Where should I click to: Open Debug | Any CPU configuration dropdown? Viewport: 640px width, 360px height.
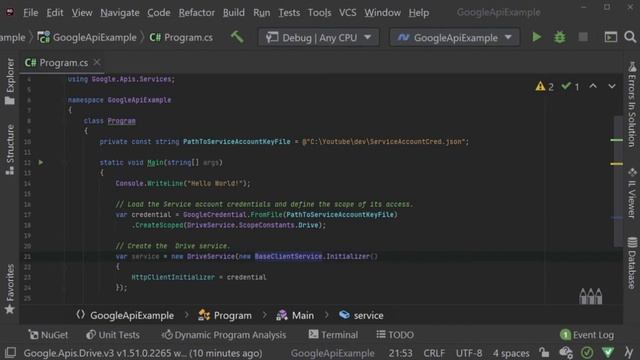(x=318, y=38)
